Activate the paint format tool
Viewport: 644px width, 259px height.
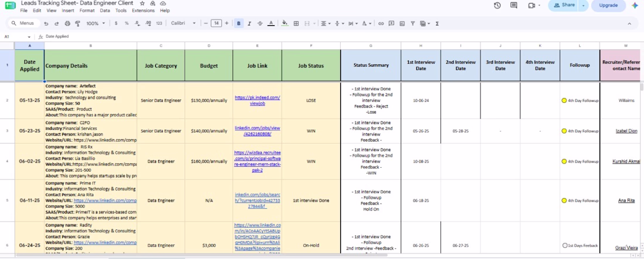(78, 23)
